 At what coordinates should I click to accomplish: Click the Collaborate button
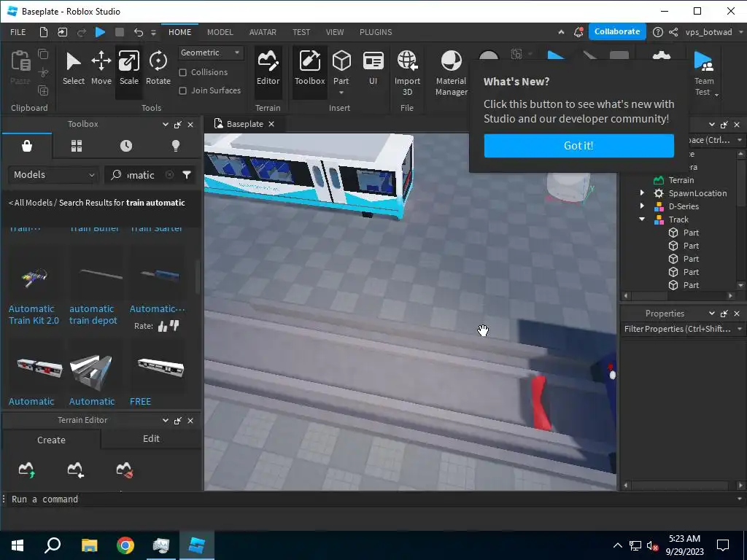(x=617, y=31)
